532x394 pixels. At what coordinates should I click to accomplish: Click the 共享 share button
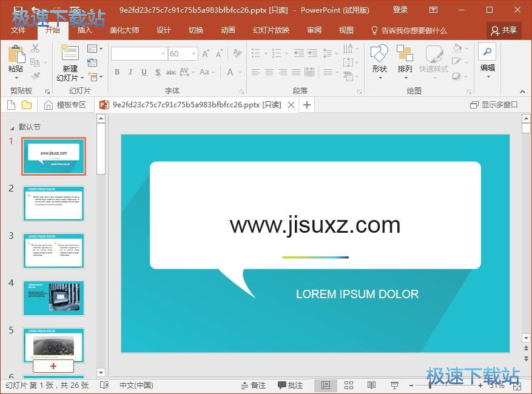pyautogui.click(x=503, y=30)
